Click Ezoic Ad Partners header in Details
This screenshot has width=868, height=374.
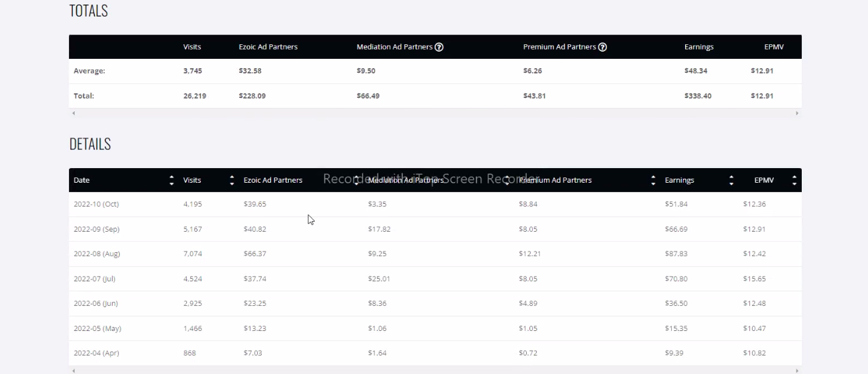(x=273, y=180)
